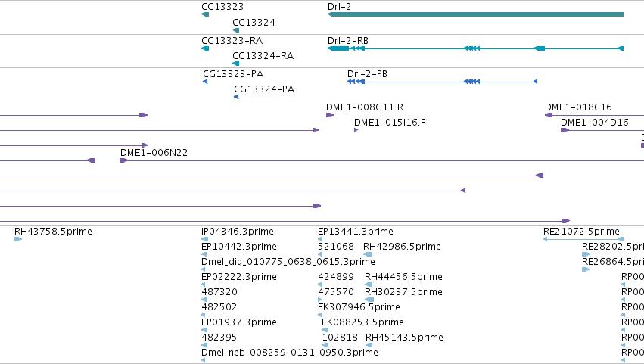Click the 482395 feature label
This screenshot has width=644, height=364.
point(219,338)
